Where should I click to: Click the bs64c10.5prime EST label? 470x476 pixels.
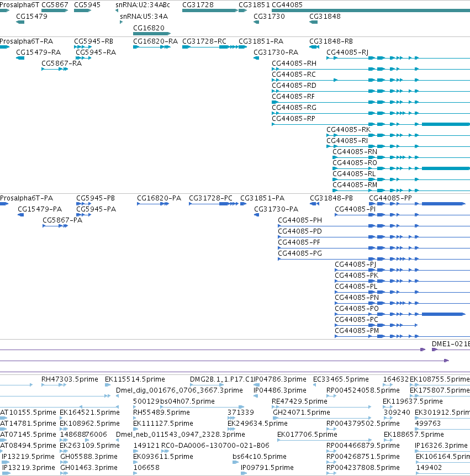click(x=260, y=457)
